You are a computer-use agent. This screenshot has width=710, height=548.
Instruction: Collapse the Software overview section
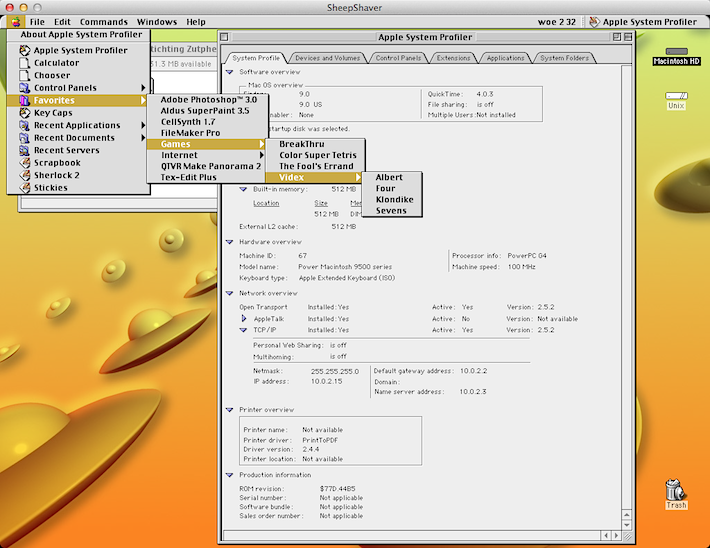pyautogui.click(x=230, y=72)
